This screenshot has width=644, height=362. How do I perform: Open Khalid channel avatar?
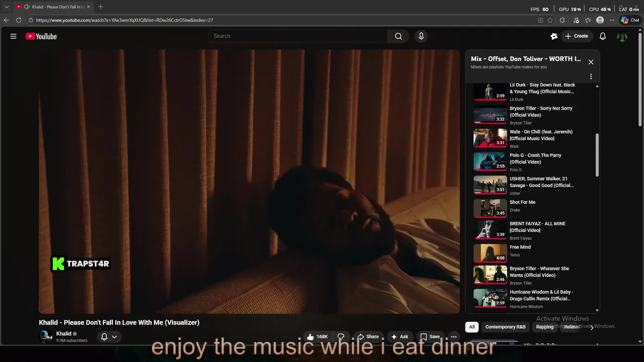[46, 337]
